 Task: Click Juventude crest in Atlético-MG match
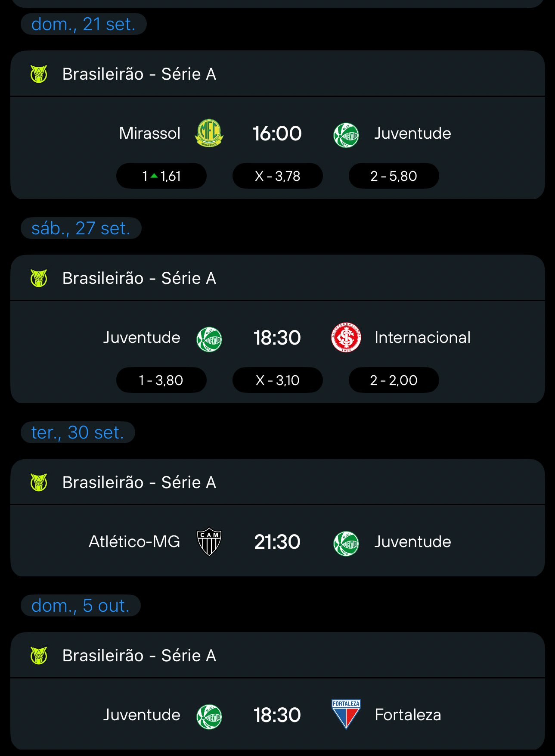click(346, 543)
